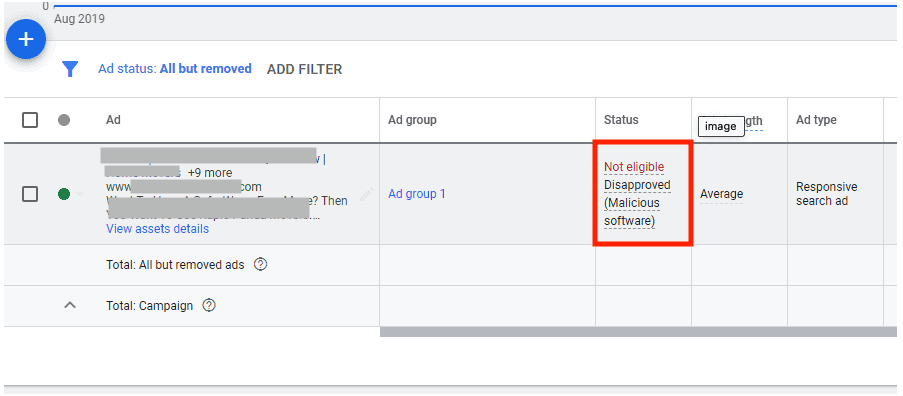This screenshot has height=396, width=903.
Task: Click help icon beside All but removed ads
Action: 261,265
